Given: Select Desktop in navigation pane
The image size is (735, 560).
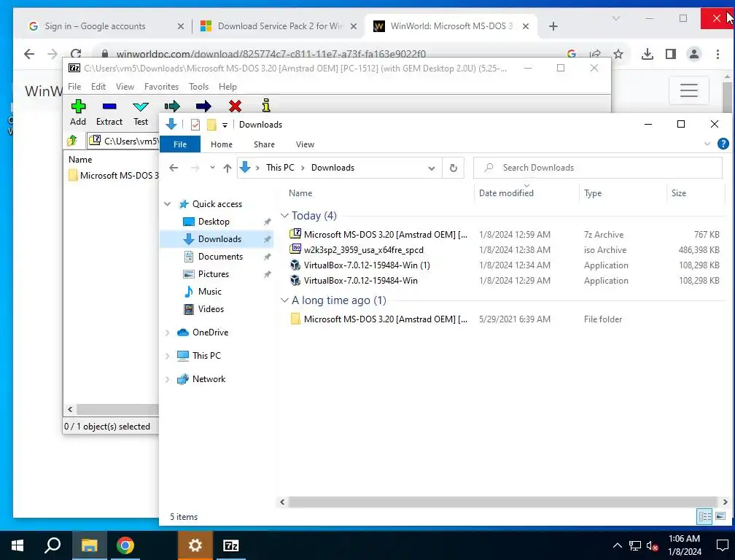Looking at the screenshot, I should [x=213, y=221].
